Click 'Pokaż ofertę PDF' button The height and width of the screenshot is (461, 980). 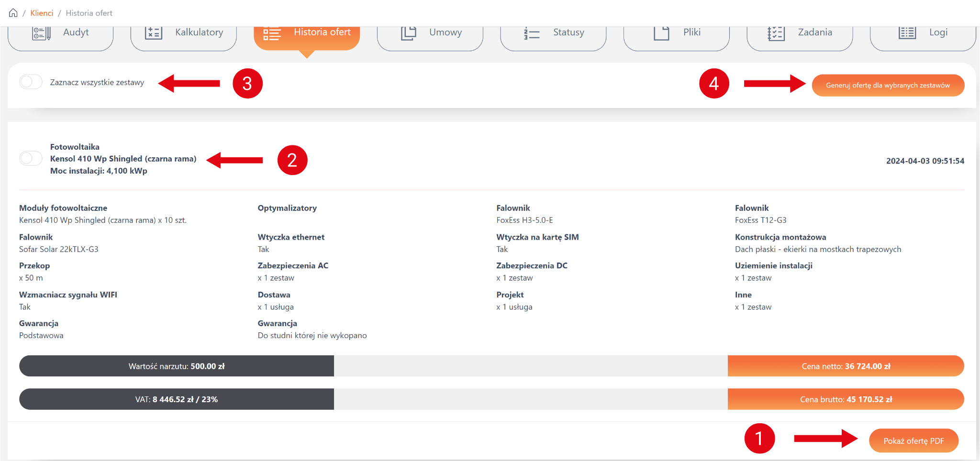pyautogui.click(x=913, y=440)
